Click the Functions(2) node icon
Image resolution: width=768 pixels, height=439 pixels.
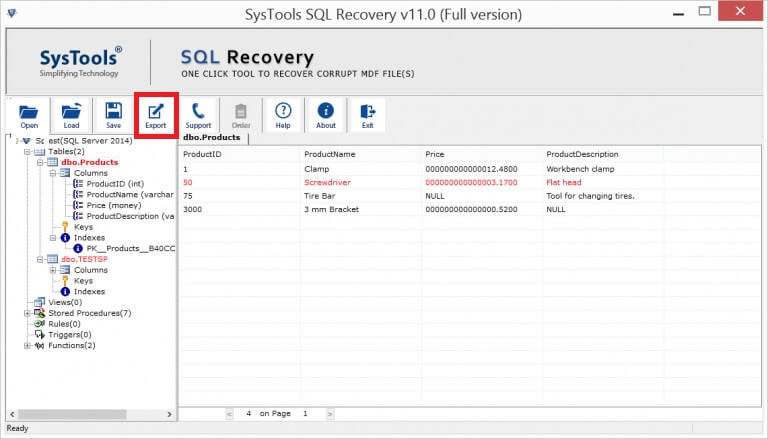pyautogui.click(x=39, y=345)
